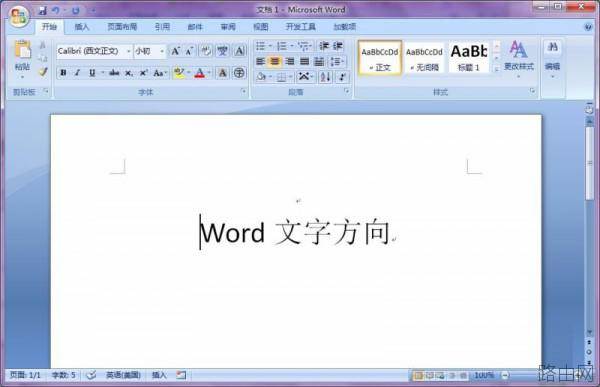Click the ruler toggle icon above scrollbar
600x387 pixels.
(x=589, y=110)
